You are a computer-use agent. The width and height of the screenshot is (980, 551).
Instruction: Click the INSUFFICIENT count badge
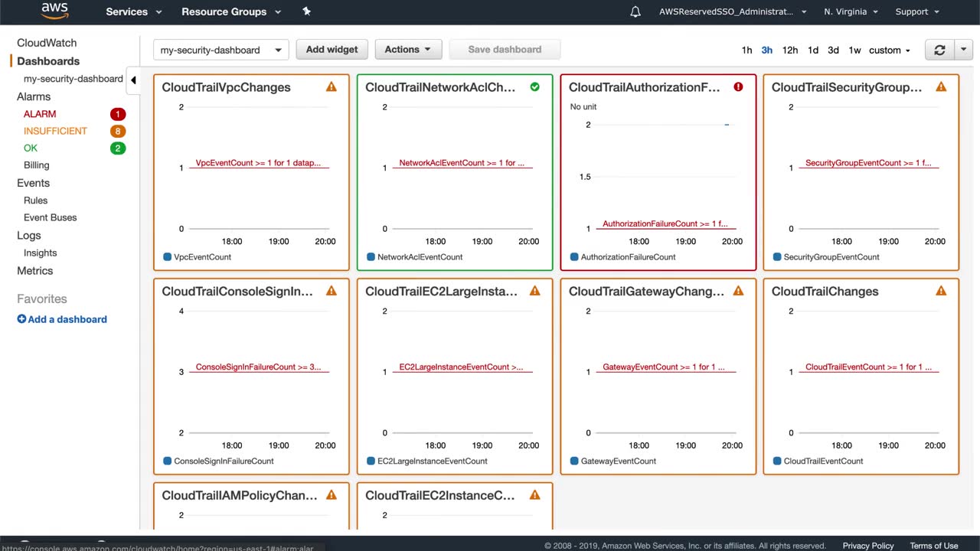117,131
